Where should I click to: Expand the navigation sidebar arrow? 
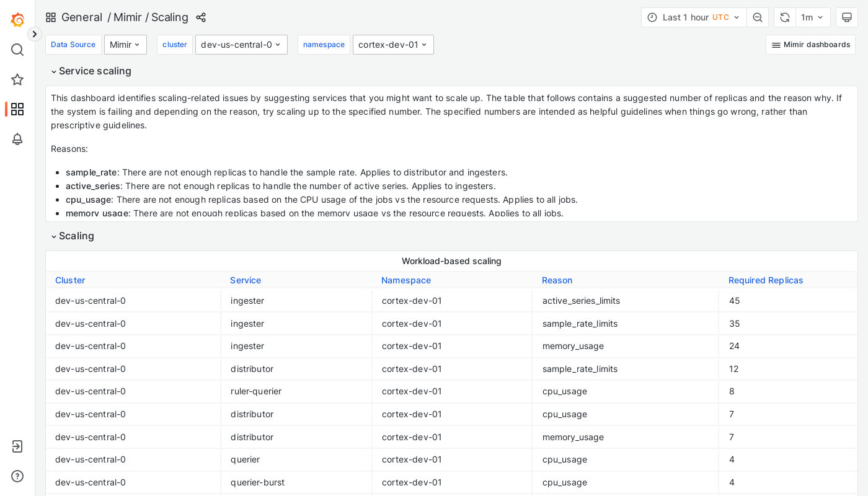(x=34, y=33)
